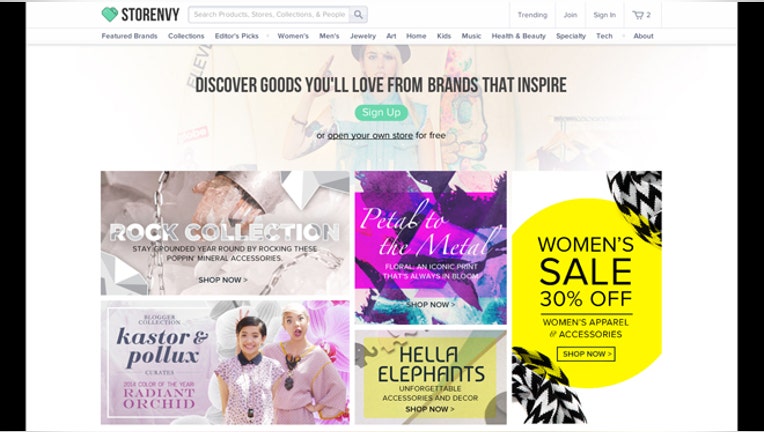Click Sign In in header
This screenshot has width=764, height=432.
(x=604, y=15)
